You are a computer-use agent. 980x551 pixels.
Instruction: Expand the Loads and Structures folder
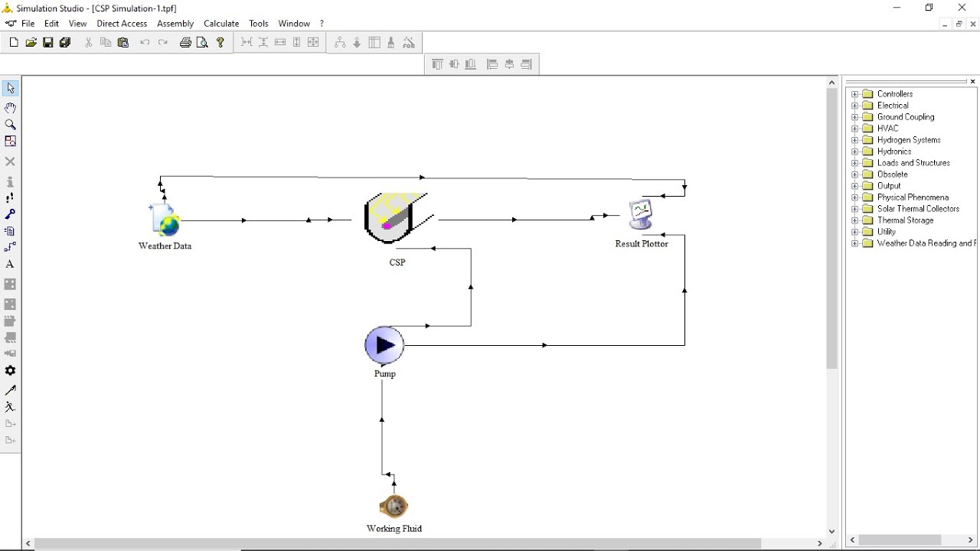855,163
